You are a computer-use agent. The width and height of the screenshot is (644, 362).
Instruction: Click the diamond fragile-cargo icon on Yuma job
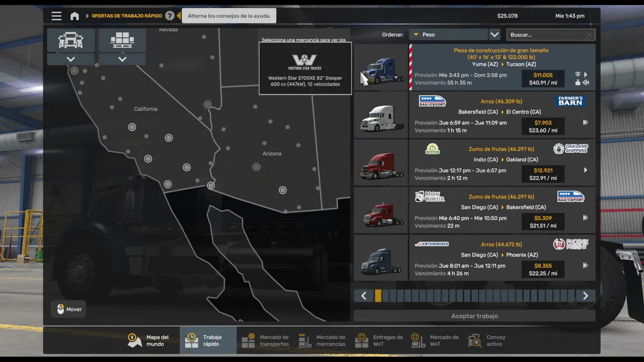coord(578,74)
